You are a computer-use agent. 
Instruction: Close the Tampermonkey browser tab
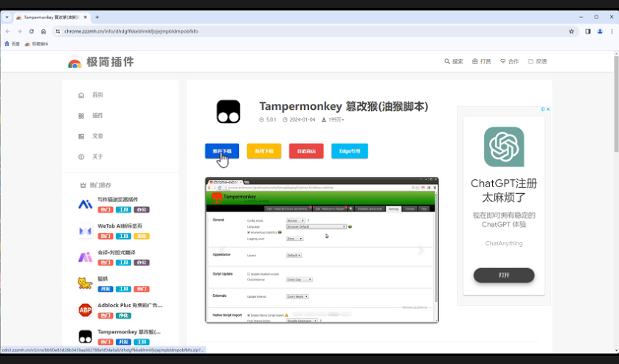point(86,18)
